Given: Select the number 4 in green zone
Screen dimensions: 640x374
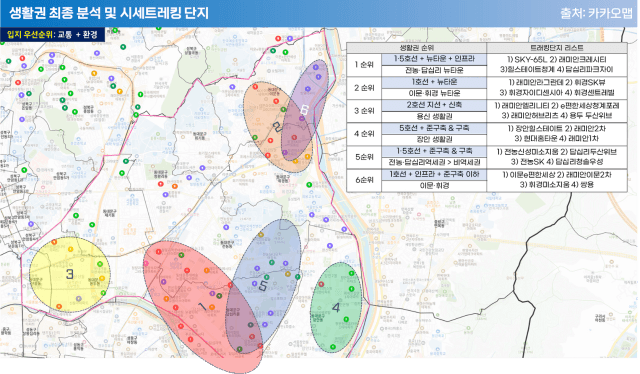Looking at the screenshot, I should [336, 307].
